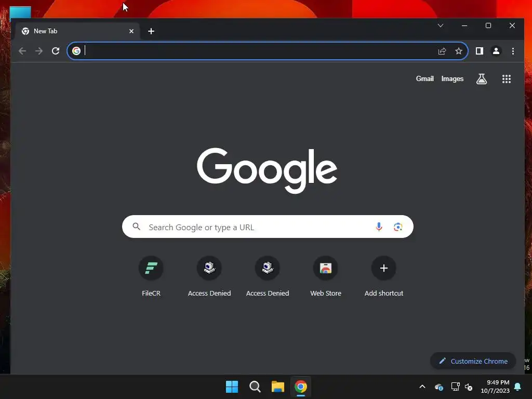Start voice search with microphone icon
This screenshot has width=532, height=399.
379,227
